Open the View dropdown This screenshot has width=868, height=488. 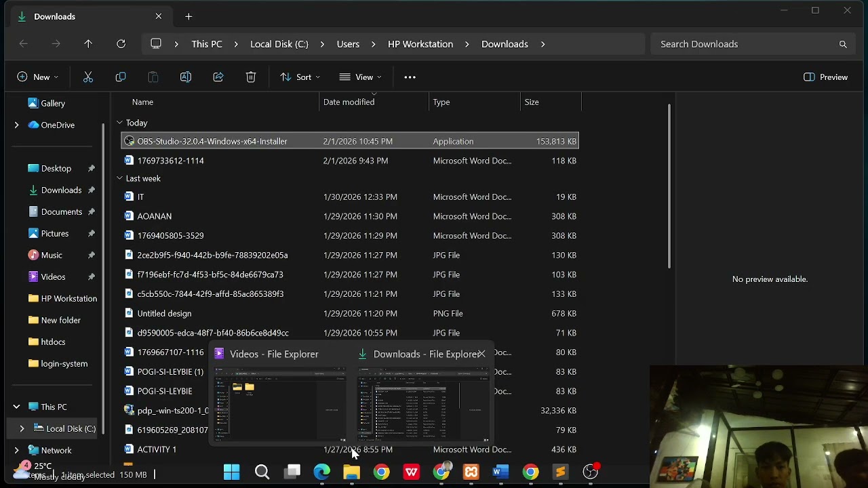[x=360, y=77]
